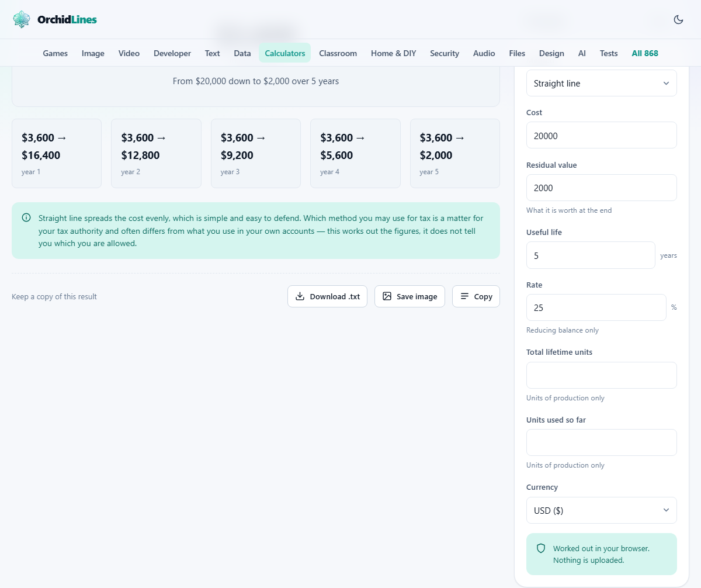The height and width of the screenshot is (588, 701).
Task: Select the AI tab
Action: (582, 53)
